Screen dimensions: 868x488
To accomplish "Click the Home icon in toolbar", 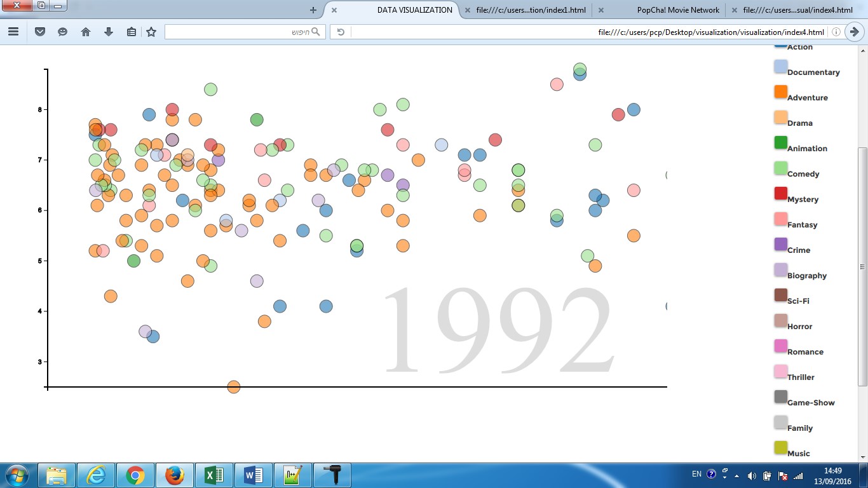I will click(x=86, y=32).
